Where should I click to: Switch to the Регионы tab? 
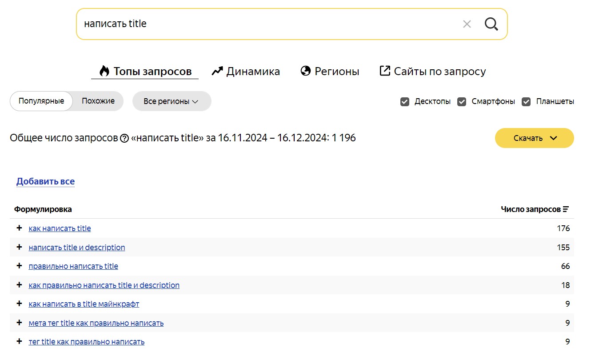[x=330, y=71]
